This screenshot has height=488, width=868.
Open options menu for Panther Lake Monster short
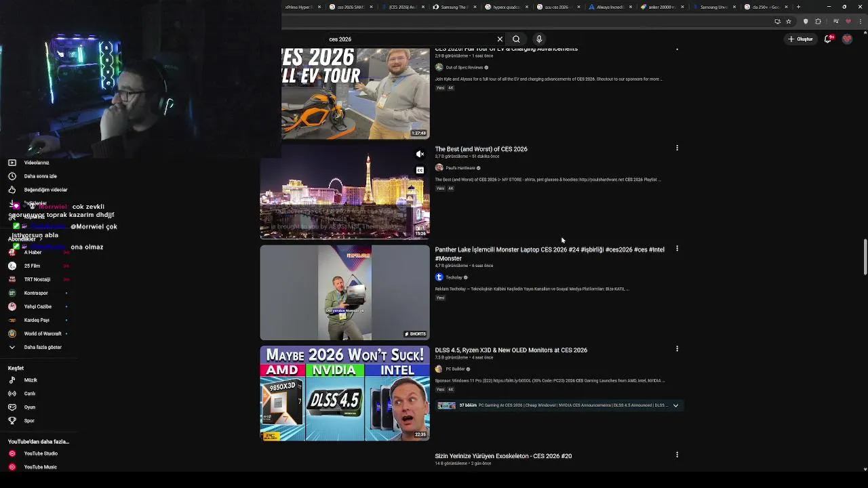pyautogui.click(x=677, y=249)
